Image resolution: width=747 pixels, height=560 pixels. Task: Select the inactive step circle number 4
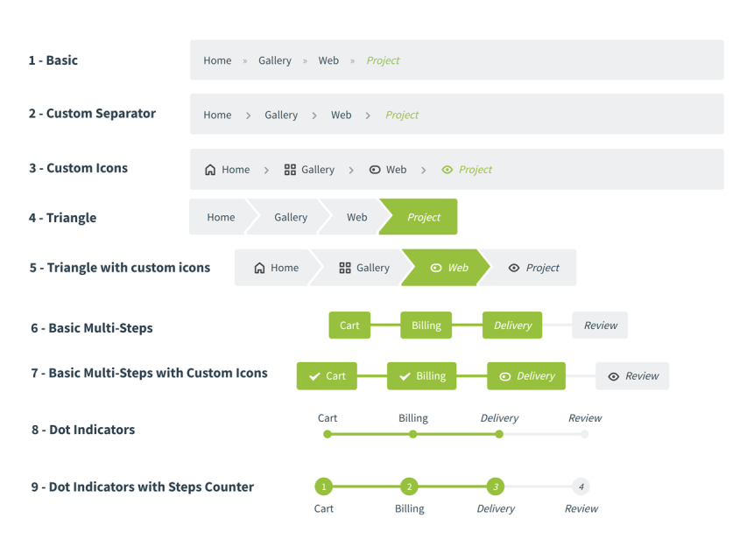(581, 486)
